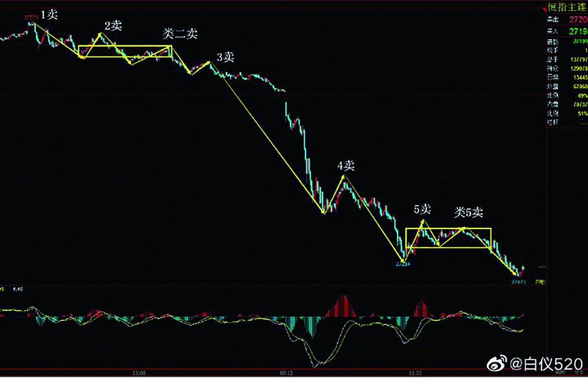Click the red triangle marker beside 恒指主连
Screen dimensions: 588x378
(544, 8)
